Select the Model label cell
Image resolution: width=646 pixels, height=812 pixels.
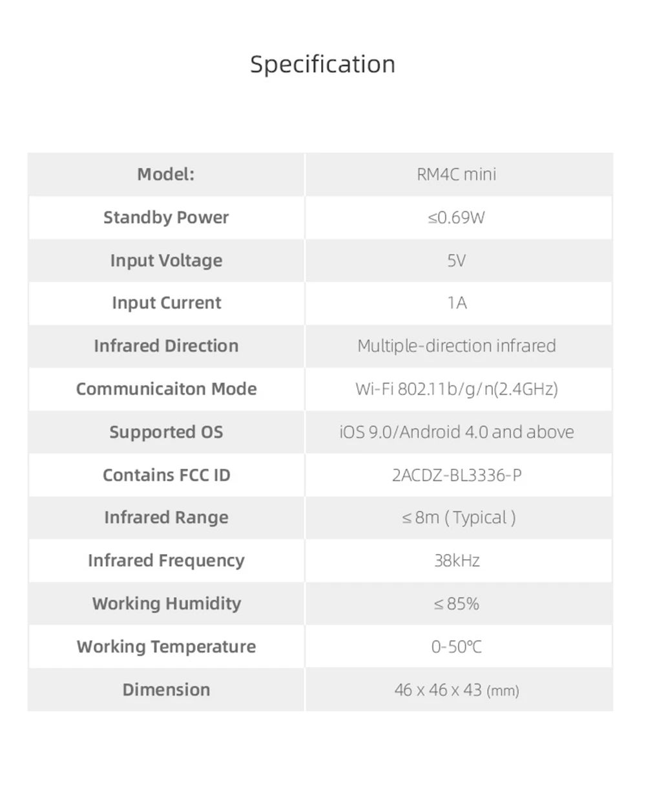click(x=166, y=174)
